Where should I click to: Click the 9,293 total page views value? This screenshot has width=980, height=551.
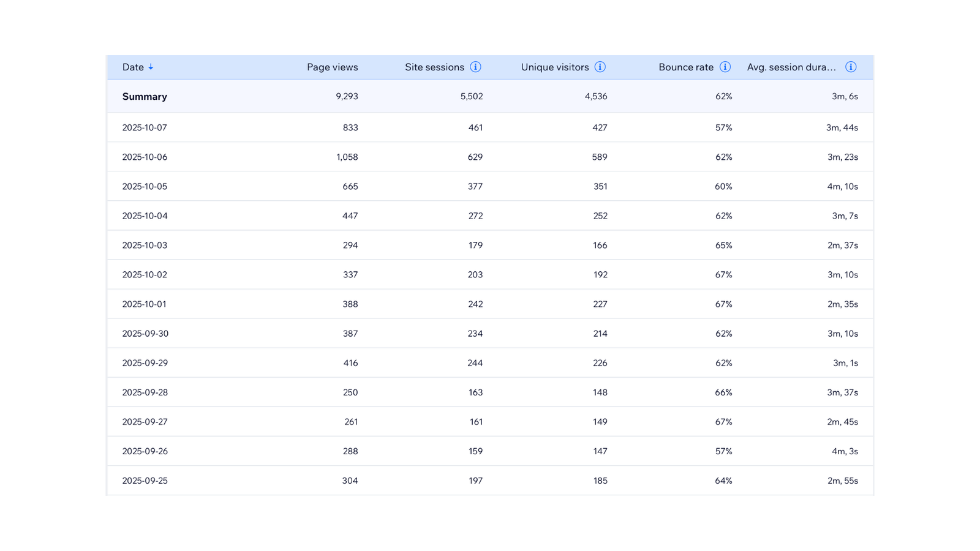pos(347,96)
